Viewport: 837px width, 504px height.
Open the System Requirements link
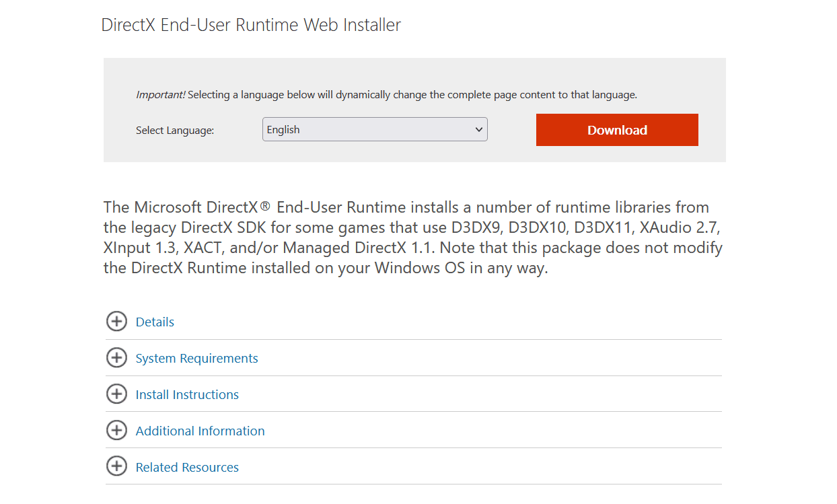point(196,359)
